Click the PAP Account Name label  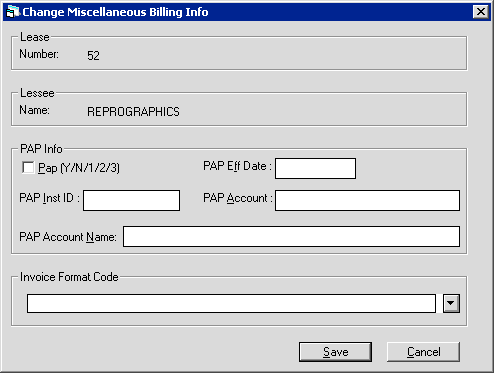(68, 237)
